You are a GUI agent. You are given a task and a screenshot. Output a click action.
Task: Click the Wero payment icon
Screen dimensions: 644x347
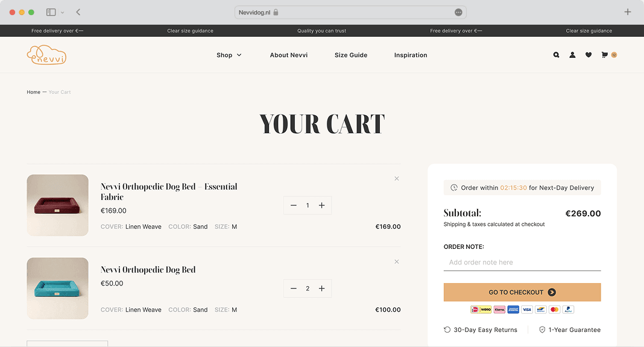[x=486, y=310]
